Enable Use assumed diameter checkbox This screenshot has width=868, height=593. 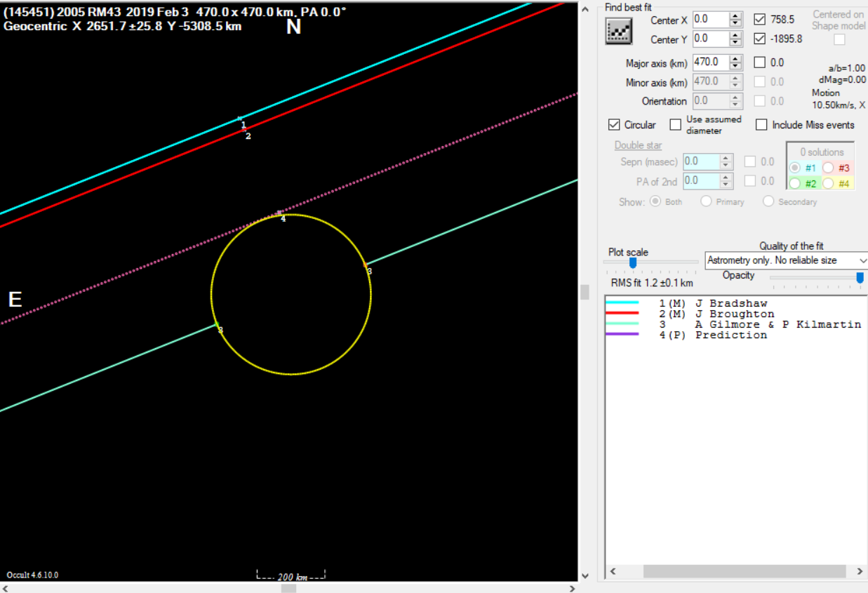675,125
